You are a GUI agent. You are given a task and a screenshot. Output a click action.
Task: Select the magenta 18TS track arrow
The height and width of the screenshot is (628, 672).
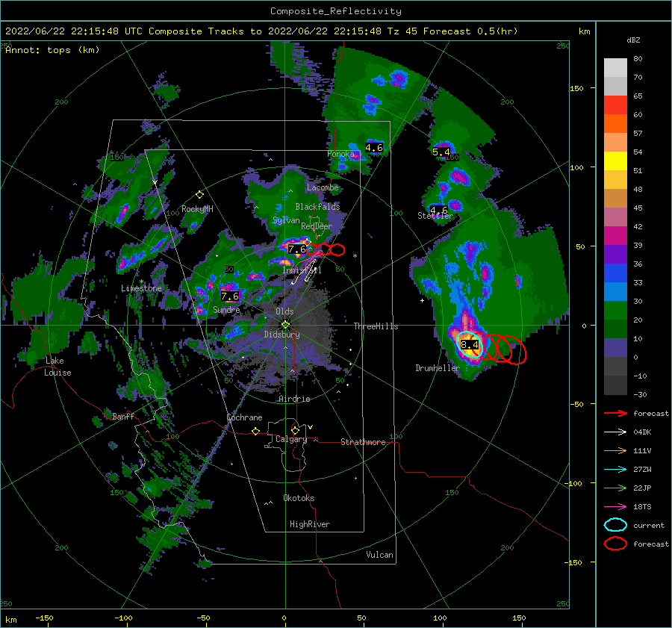point(615,507)
